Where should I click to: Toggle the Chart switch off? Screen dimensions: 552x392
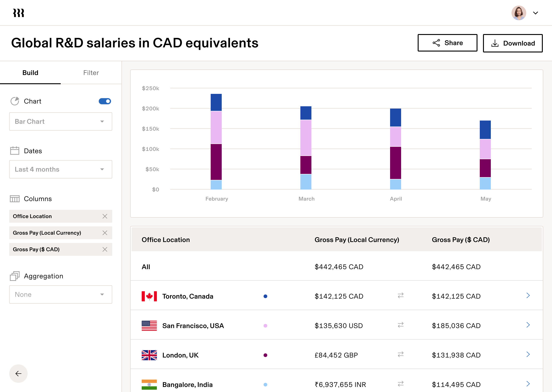[104, 101]
